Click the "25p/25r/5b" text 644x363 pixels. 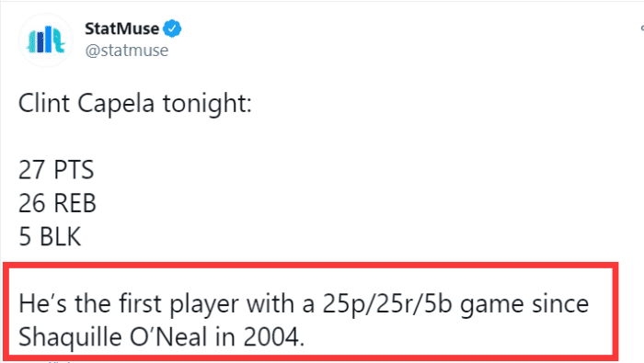point(387,305)
